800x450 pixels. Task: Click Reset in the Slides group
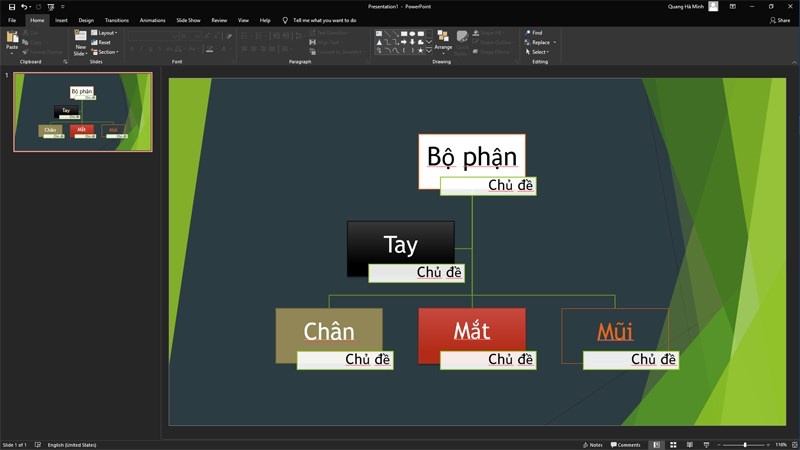tap(103, 42)
